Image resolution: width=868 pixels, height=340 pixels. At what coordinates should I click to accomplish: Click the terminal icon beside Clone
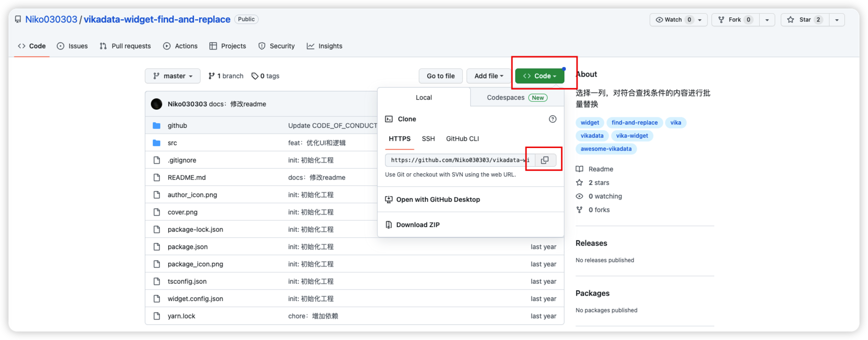point(389,119)
